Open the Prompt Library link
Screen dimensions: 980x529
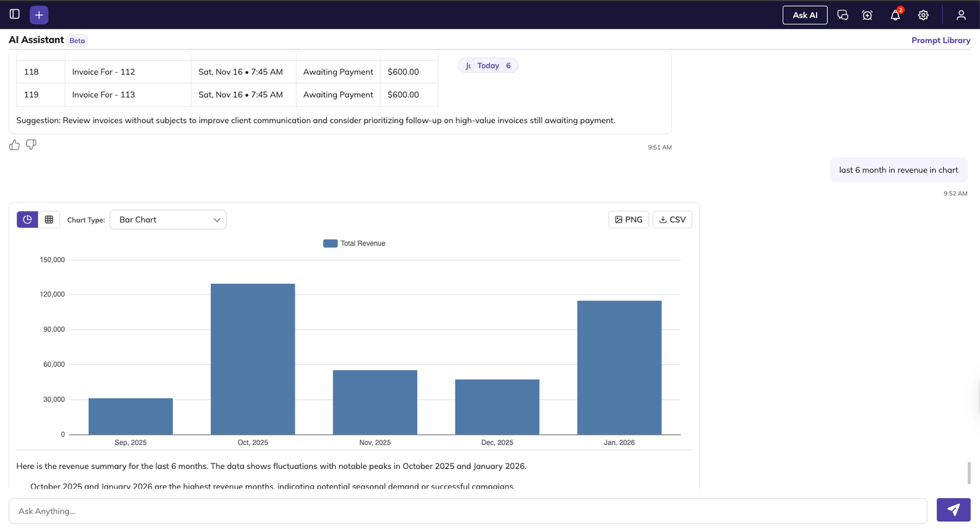click(x=940, y=40)
